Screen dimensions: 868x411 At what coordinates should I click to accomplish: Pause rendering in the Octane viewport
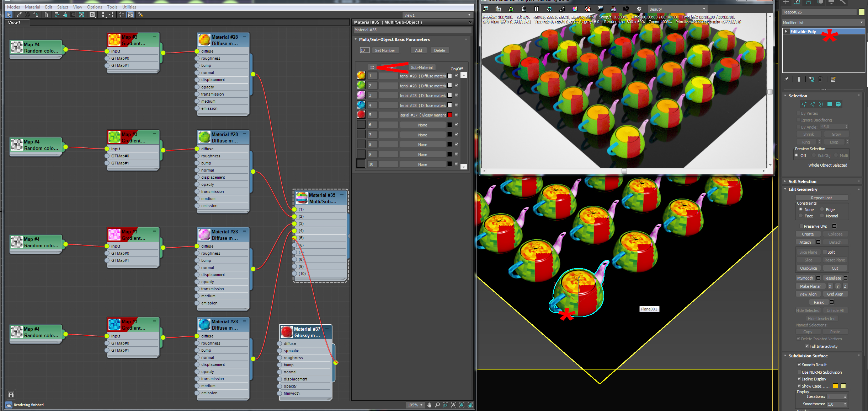(x=536, y=9)
